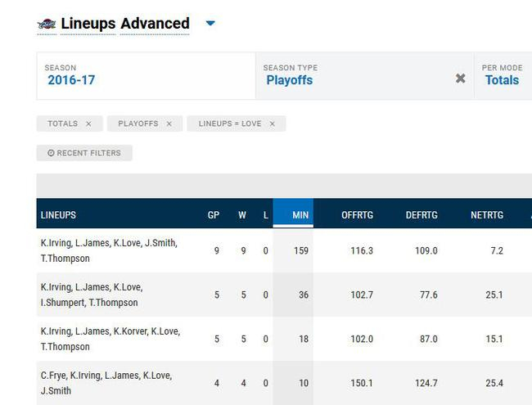Sort table by MIN column

(300, 215)
